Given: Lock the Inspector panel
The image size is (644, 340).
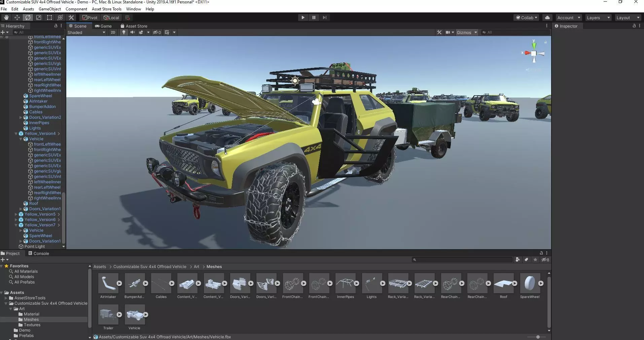Looking at the screenshot, I should point(634,26).
